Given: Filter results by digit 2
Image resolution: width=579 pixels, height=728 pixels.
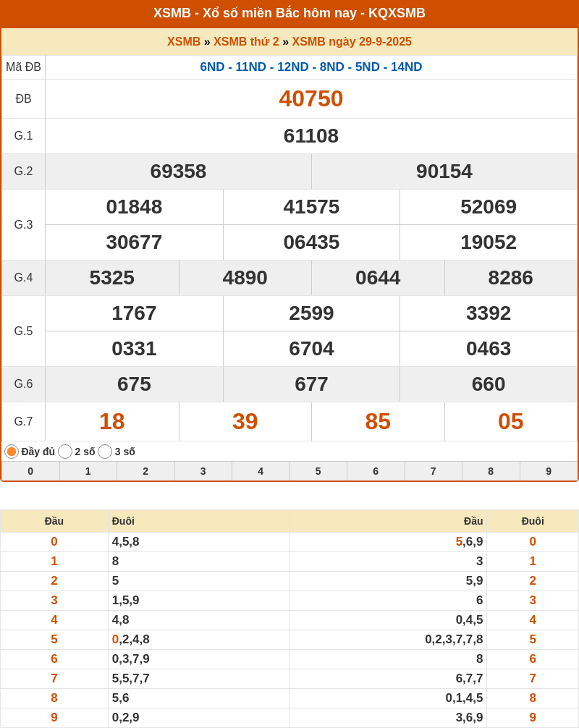Looking at the screenshot, I should (x=145, y=471).
